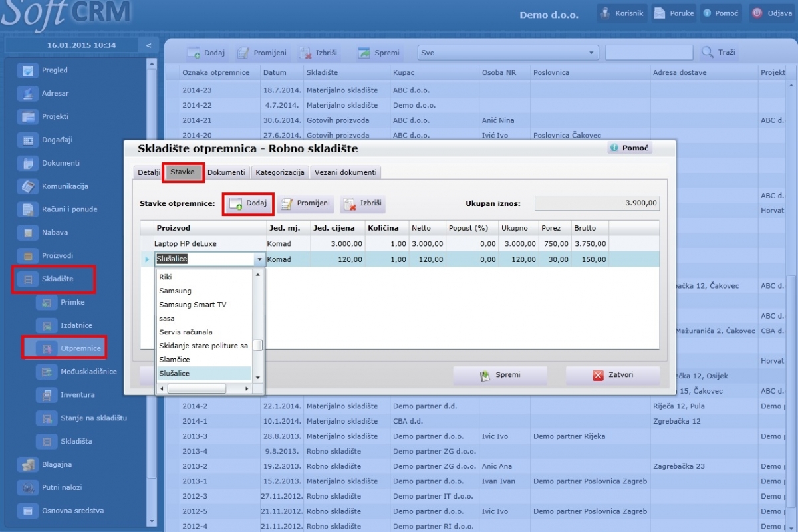
Task: Select Slamčice from product list
Action: click(x=203, y=360)
